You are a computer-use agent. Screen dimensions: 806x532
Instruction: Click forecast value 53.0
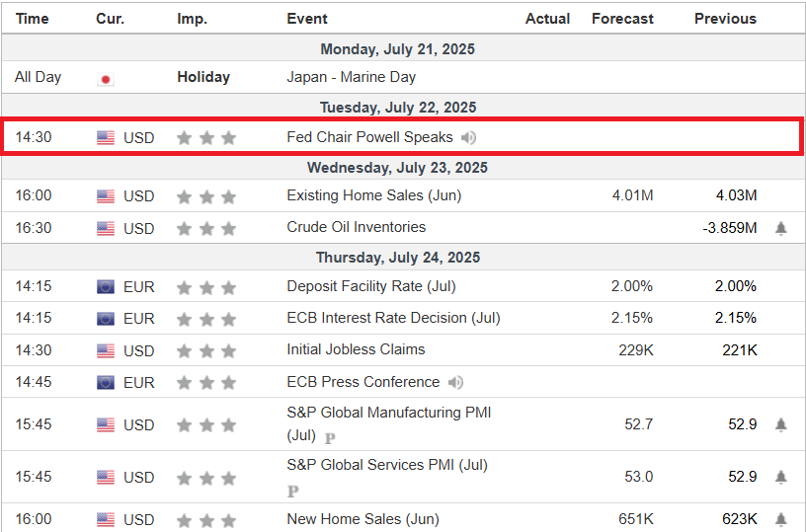(x=639, y=477)
